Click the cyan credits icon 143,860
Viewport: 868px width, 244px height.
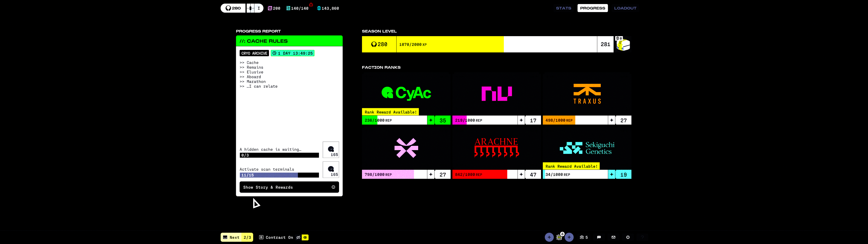[319, 8]
